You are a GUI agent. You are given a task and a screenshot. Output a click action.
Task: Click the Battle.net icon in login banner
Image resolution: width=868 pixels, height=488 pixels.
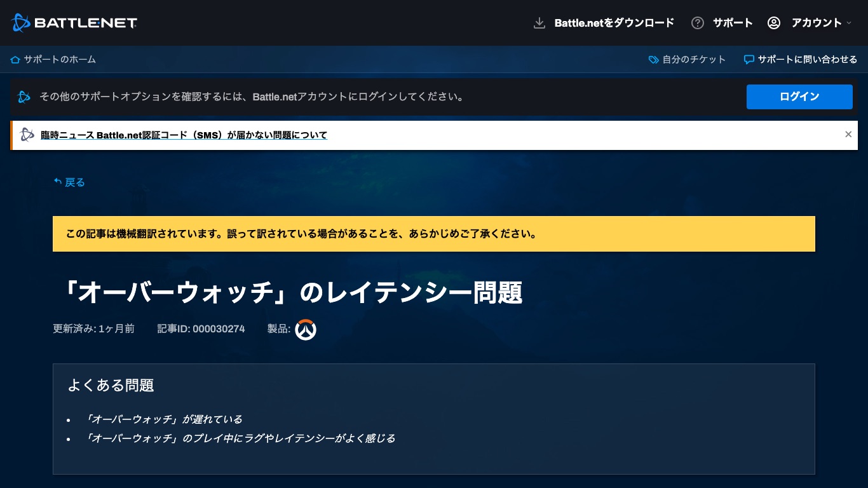24,97
